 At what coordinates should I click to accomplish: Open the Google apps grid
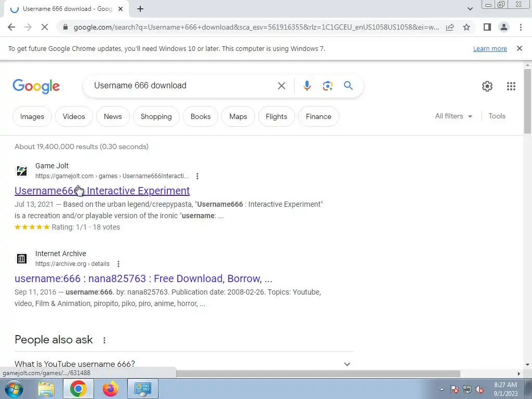[x=511, y=86]
